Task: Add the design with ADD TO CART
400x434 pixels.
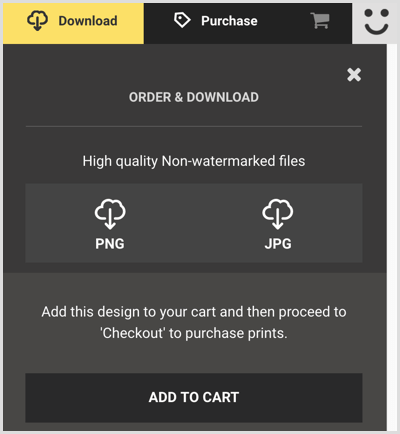Action: point(194,398)
